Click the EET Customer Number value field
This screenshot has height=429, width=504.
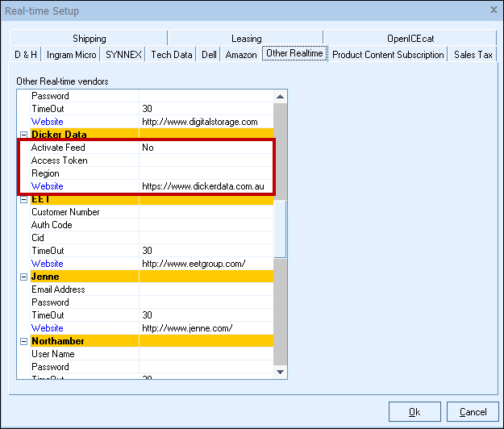(x=206, y=212)
